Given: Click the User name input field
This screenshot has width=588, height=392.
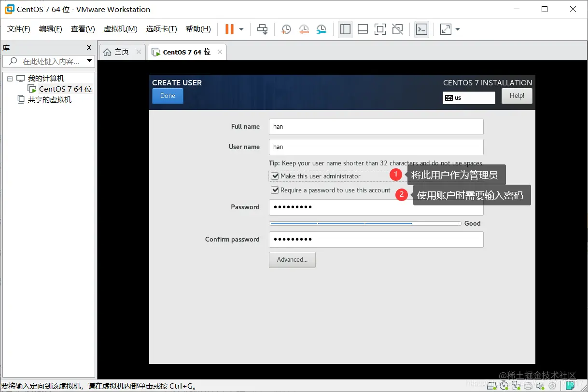Looking at the screenshot, I should coord(376,147).
